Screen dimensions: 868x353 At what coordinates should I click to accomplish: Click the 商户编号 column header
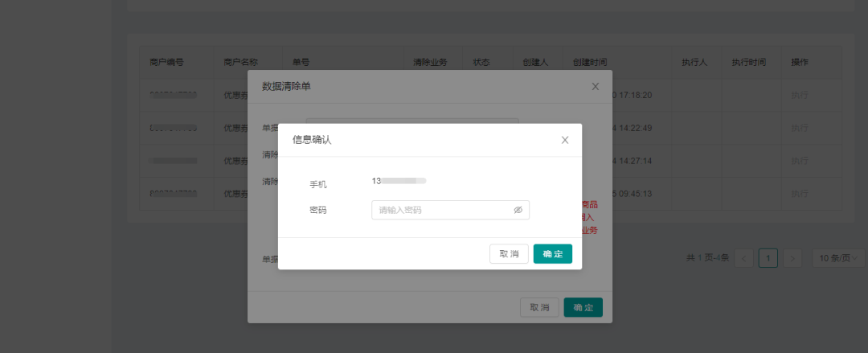166,62
